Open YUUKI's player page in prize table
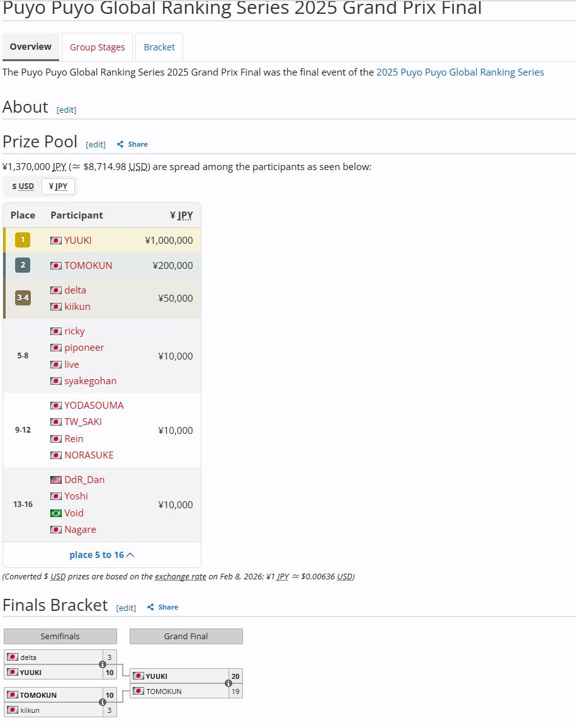 pyautogui.click(x=78, y=241)
